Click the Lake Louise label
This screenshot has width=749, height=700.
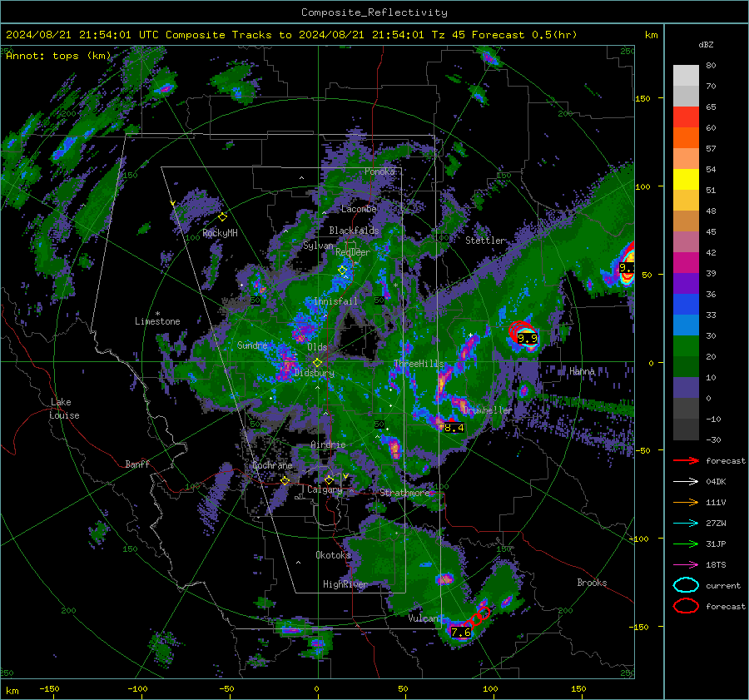point(65,409)
